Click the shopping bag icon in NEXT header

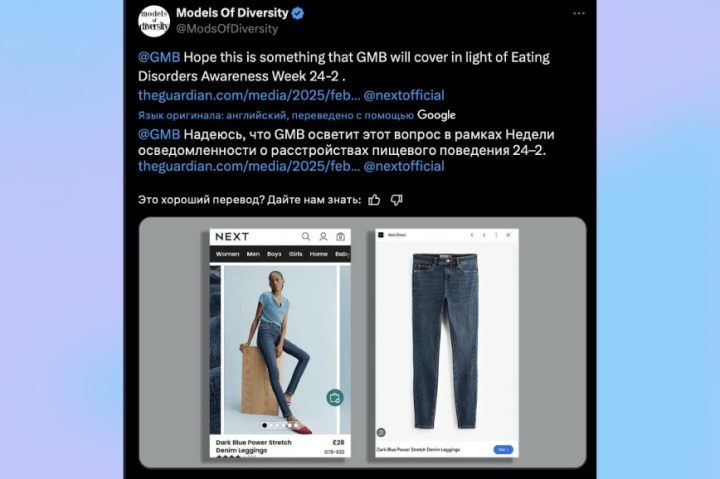click(x=340, y=237)
